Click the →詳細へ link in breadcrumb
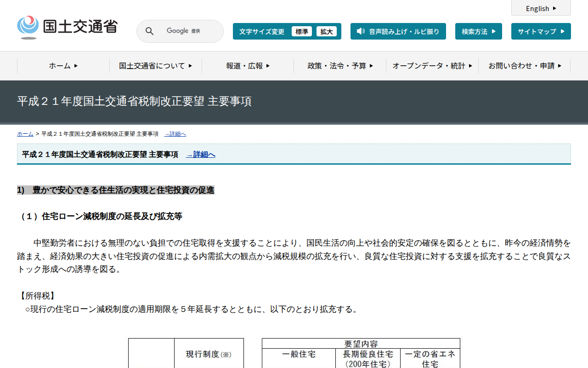The image size is (588, 368). click(x=175, y=134)
